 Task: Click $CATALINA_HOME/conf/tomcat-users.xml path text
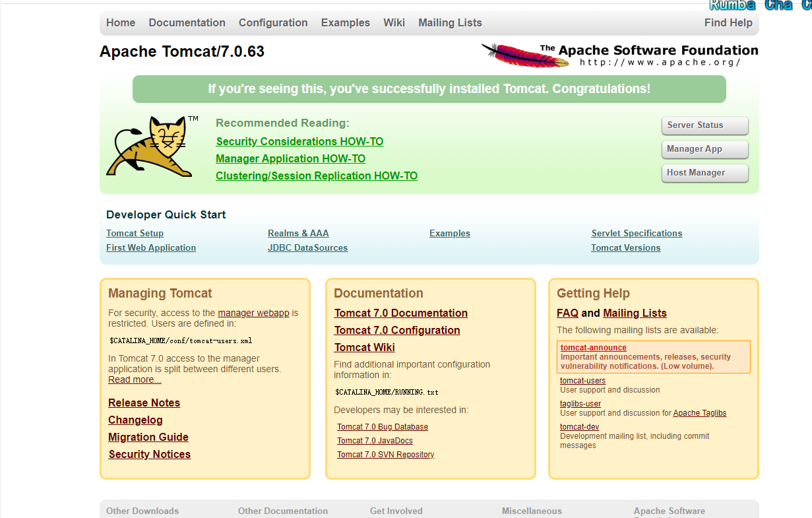pos(181,341)
